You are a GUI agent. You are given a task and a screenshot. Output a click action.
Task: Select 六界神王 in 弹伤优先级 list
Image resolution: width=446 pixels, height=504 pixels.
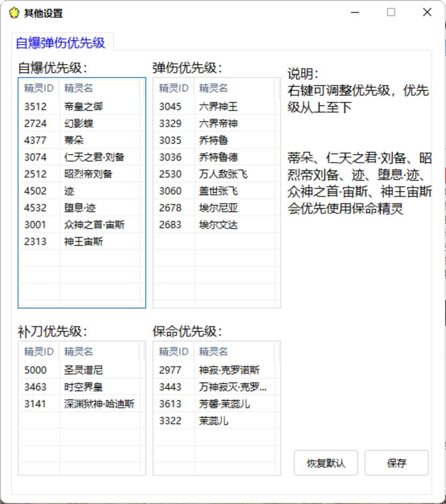(x=218, y=107)
